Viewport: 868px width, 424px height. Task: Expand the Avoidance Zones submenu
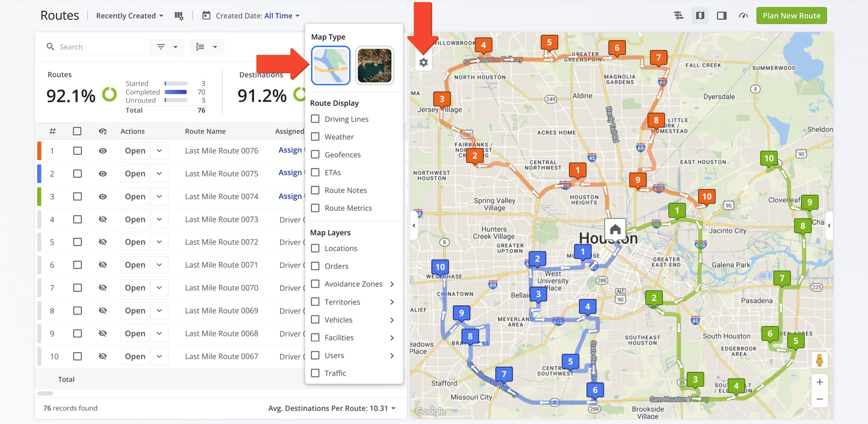pyautogui.click(x=392, y=284)
